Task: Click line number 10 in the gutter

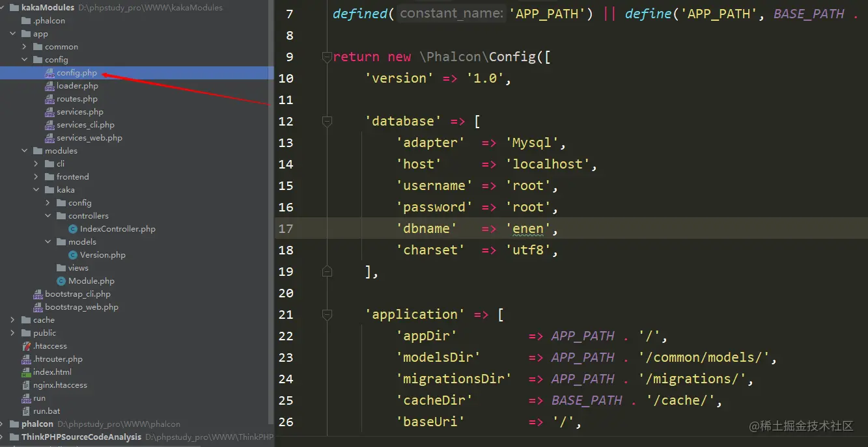Action: [x=286, y=78]
